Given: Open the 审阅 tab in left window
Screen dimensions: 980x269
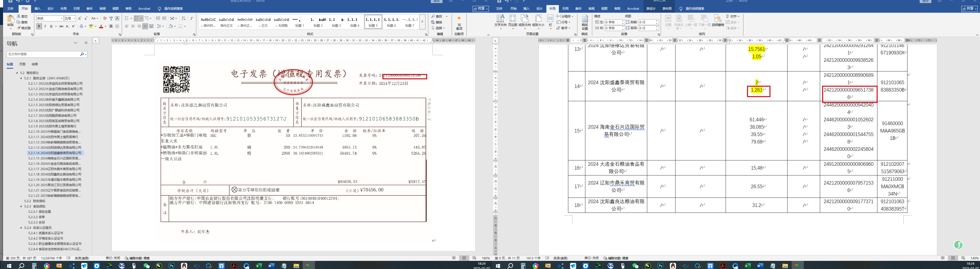Looking at the screenshot, I should point(102,8).
